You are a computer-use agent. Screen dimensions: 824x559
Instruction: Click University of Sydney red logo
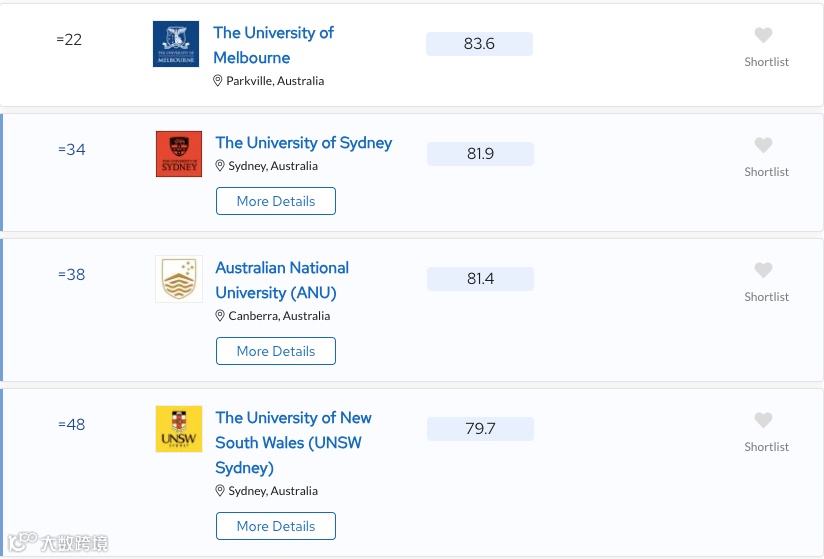click(x=179, y=154)
